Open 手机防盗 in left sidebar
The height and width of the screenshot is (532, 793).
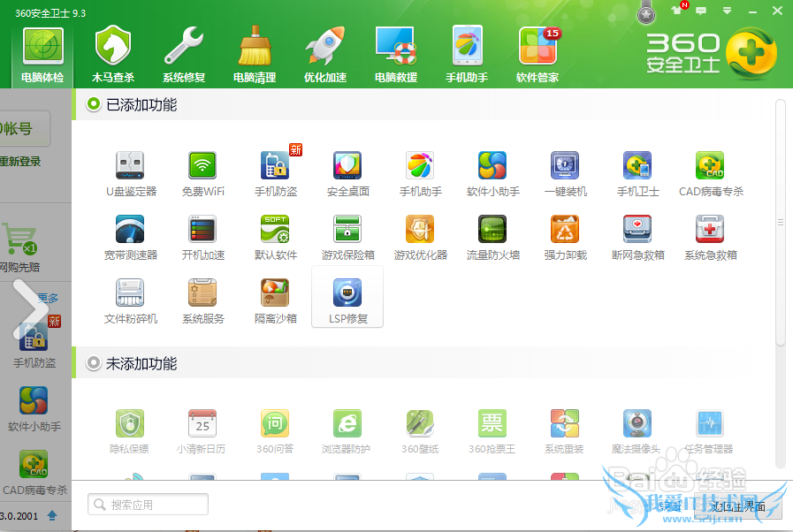(x=34, y=345)
